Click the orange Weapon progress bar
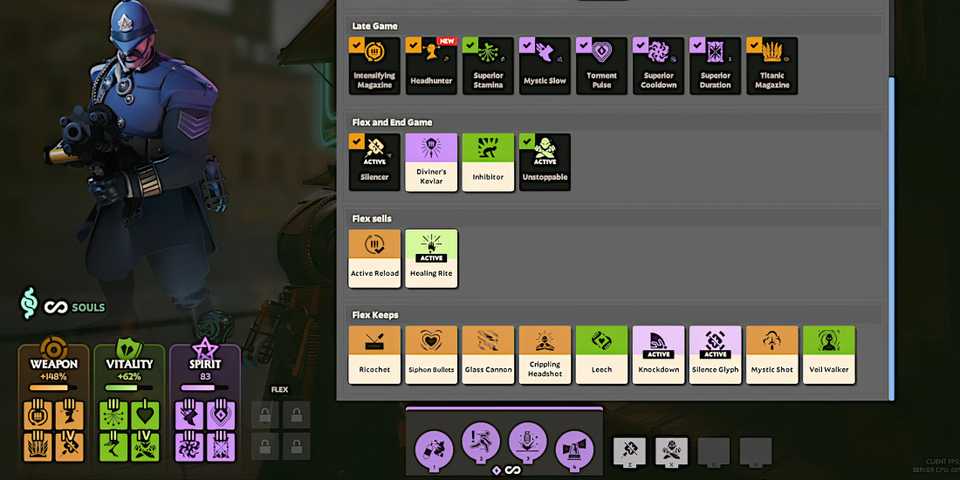This screenshot has width=960, height=480. point(53,388)
